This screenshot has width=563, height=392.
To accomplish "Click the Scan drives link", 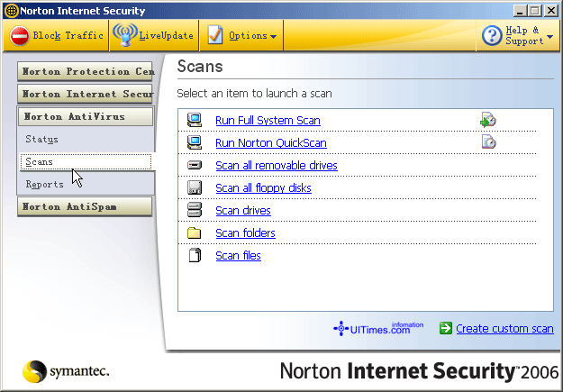I will (243, 211).
